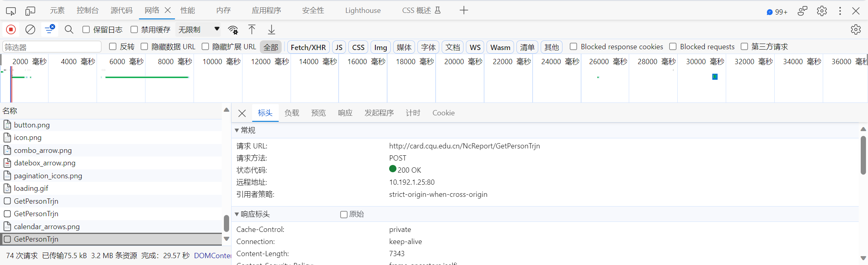
Task: Tick Blocked requests checkbox
Action: (x=673, y=46)
